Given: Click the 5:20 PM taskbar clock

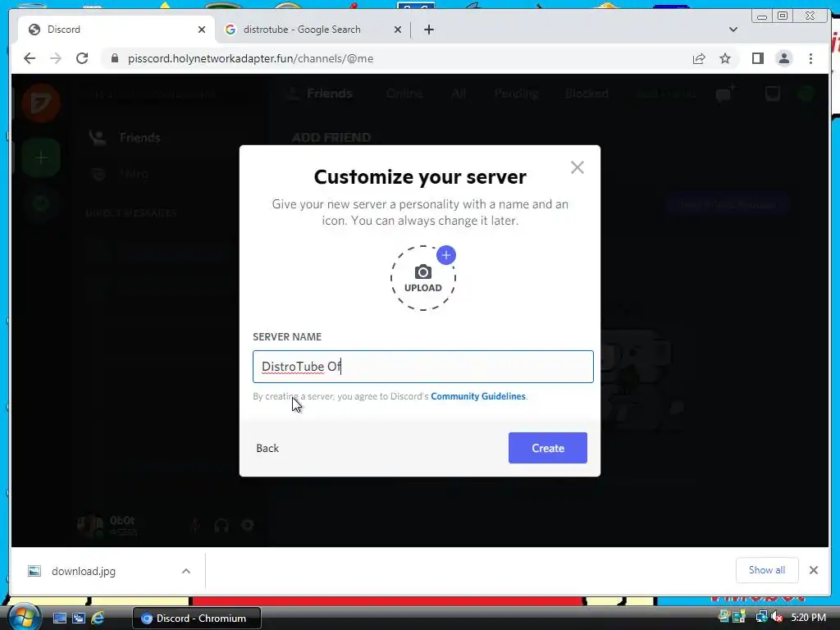Looking at the screenshot, I should coord(808,618).
